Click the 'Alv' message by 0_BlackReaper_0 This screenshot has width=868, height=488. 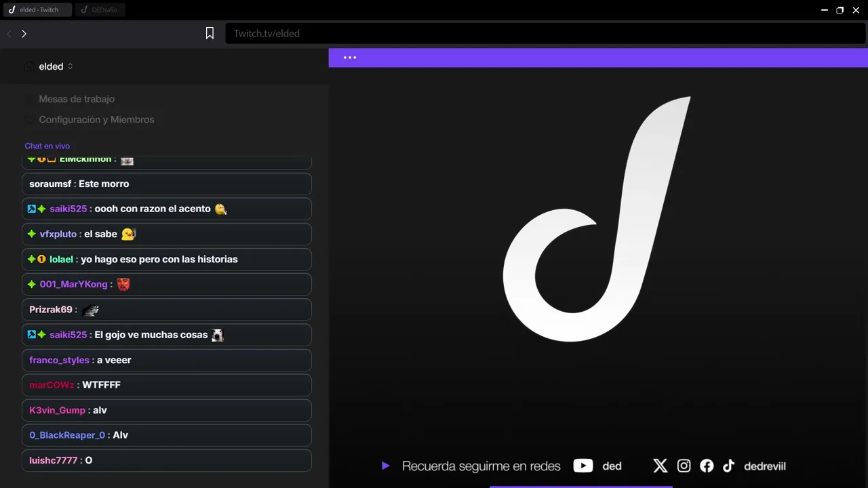point(121,435)
